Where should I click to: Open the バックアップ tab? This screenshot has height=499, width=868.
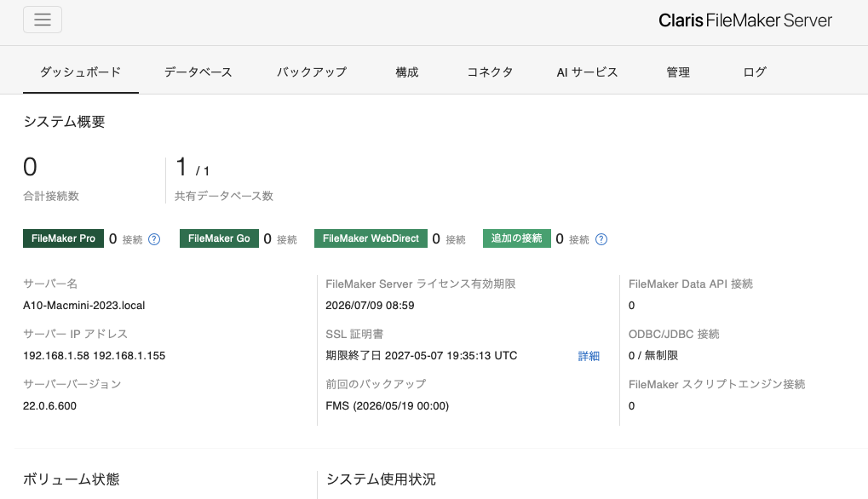point(312,72)
